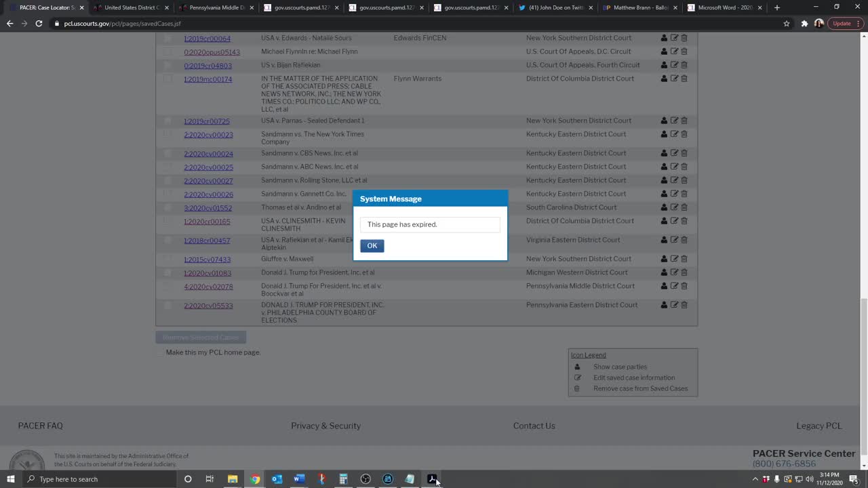Select checkbox for USA v. Edwards row

point(167,38)
